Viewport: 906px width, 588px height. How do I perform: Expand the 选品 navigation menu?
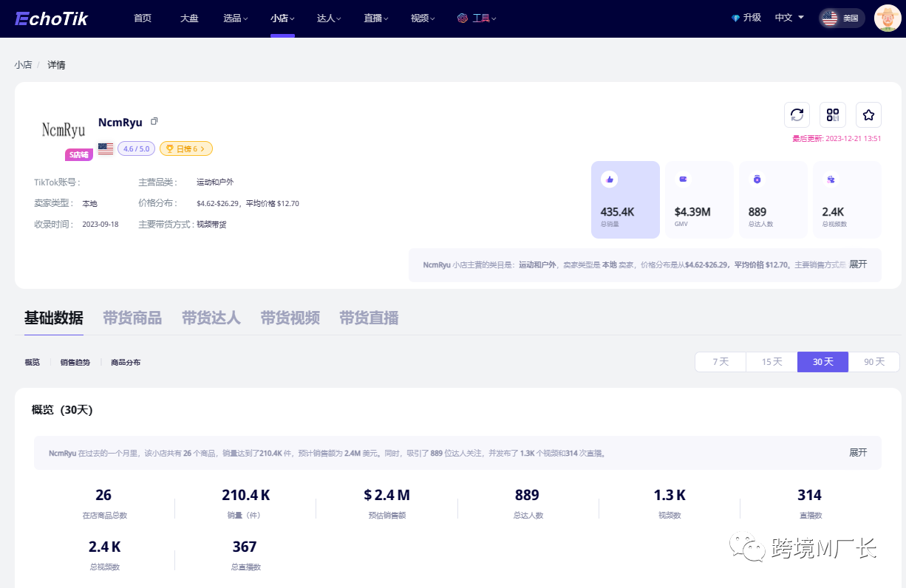(236, 18)
